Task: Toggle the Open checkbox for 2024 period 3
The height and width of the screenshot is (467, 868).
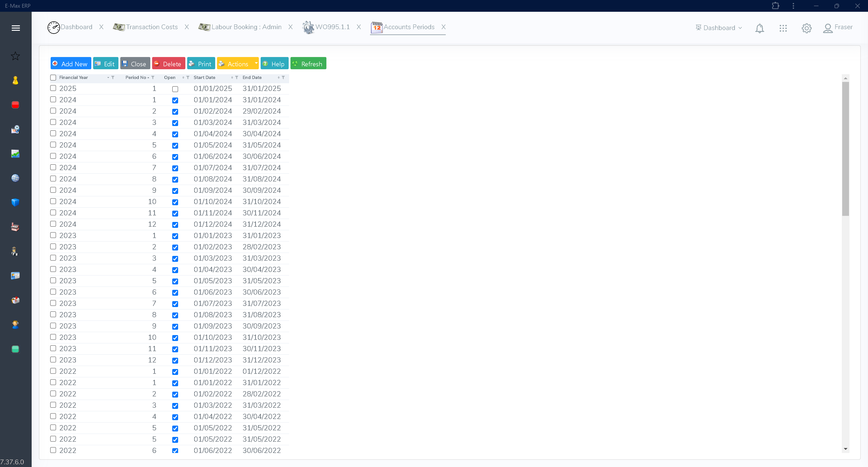Action: [x=175, y=123]
